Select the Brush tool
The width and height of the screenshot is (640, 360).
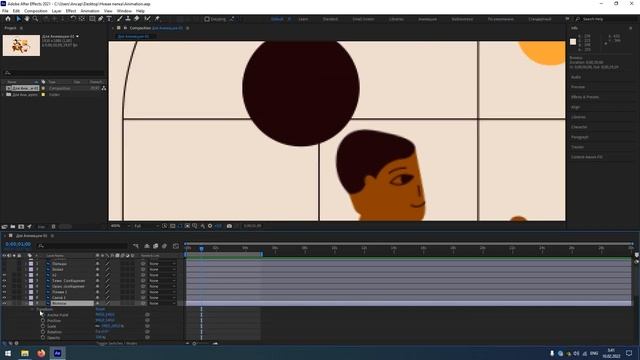[120, 19]
